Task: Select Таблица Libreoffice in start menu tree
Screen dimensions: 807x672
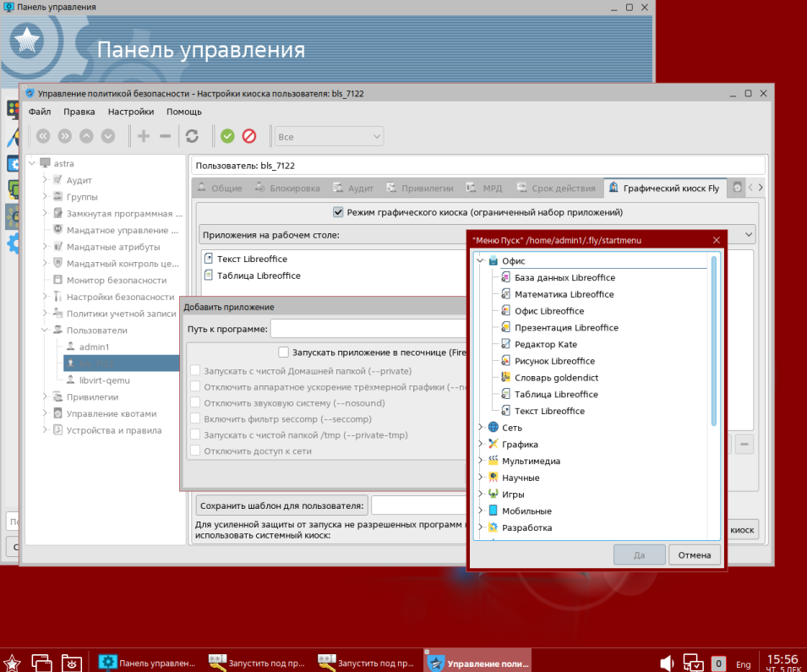Action: [x=556, y=395]
